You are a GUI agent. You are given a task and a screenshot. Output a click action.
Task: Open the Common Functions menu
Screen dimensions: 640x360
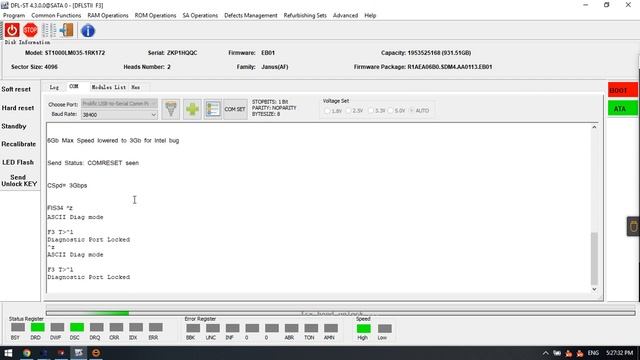point(56,16)
